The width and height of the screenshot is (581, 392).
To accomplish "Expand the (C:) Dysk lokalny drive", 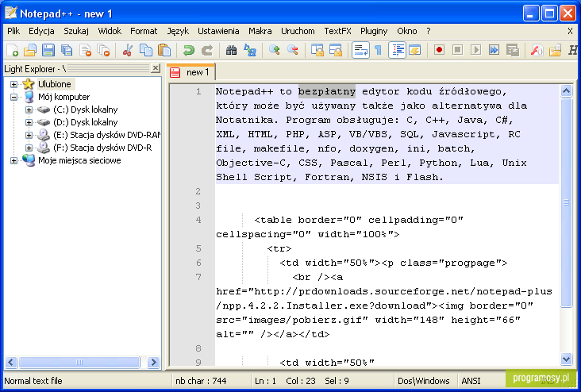I will [29, 110].
